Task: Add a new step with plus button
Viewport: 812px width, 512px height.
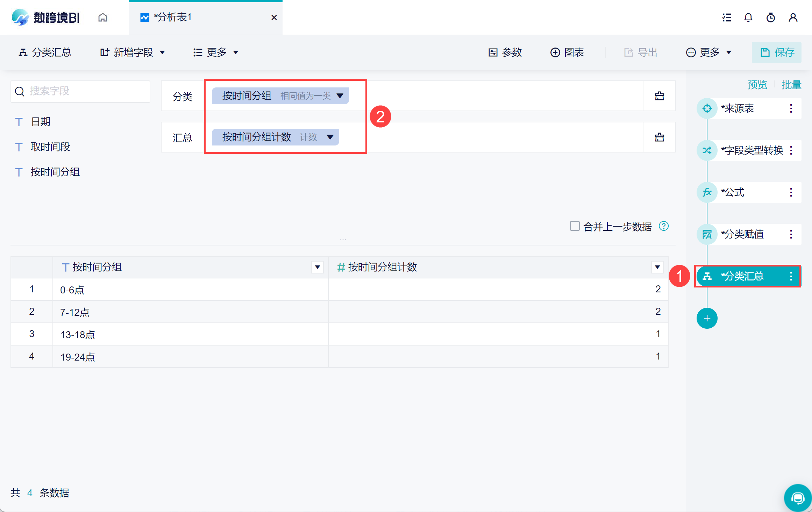Action: tap(707, 318)
